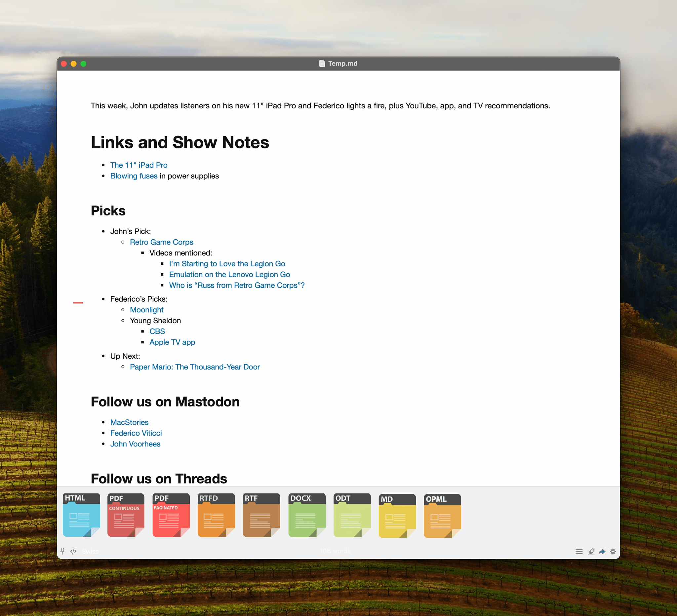Export the outline as OPML
This screenshot has width=677, height=616.
click(x=442, y=516)
